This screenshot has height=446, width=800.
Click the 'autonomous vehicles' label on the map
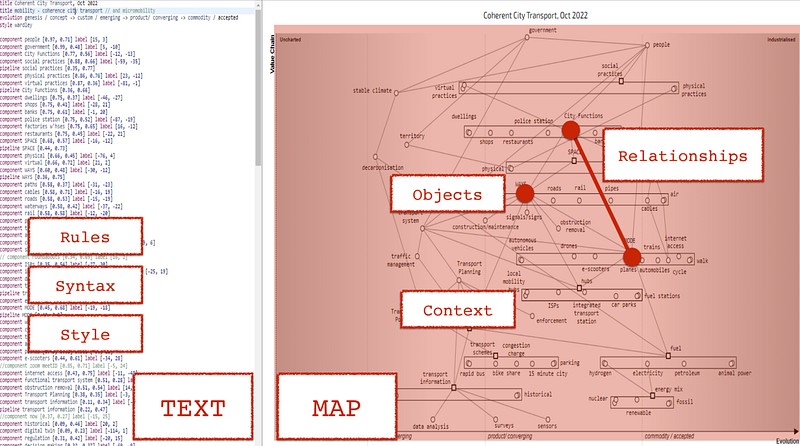(x=522, y=244)
